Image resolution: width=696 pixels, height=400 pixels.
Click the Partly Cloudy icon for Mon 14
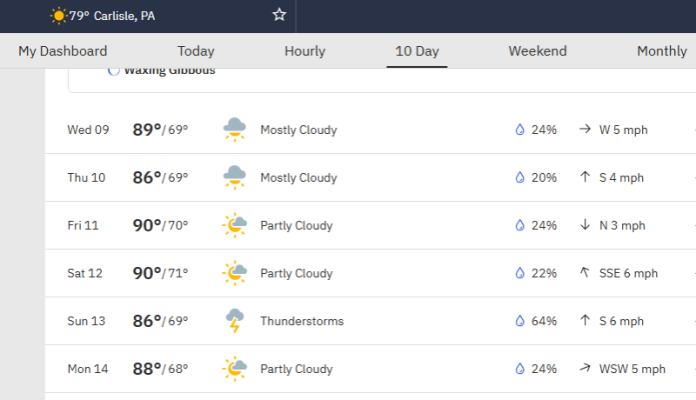(x=234, y=369)
